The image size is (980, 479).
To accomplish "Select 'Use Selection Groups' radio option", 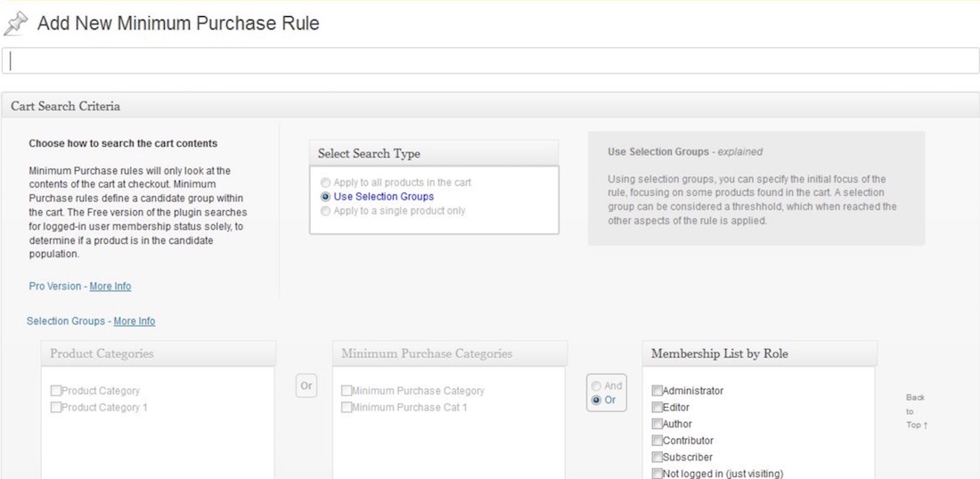I will (x=325, y=197).
